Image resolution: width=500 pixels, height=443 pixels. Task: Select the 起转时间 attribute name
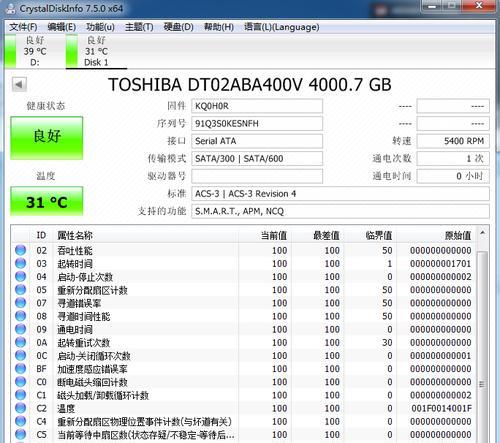tap(75, 264)
